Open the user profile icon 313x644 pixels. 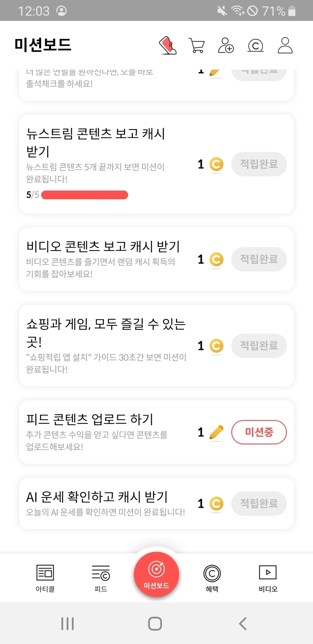pyautogui.click(x=285, y=45)
